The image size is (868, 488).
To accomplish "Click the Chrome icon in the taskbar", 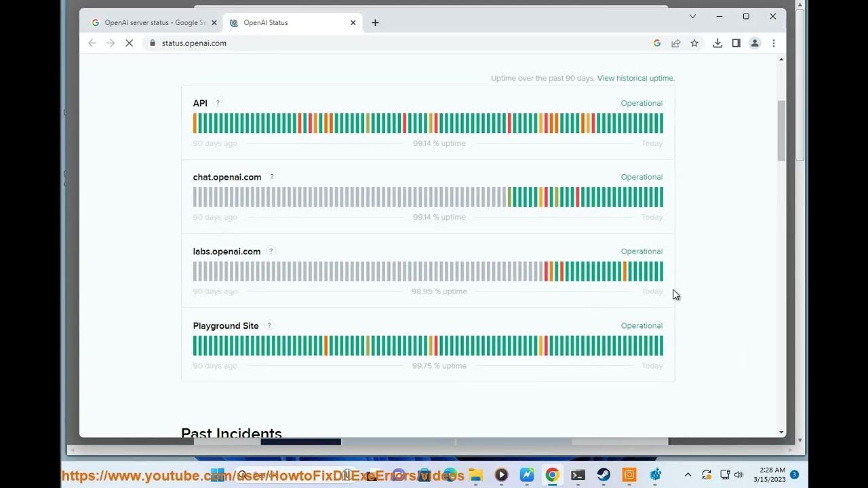I will [x=552, y=474].
